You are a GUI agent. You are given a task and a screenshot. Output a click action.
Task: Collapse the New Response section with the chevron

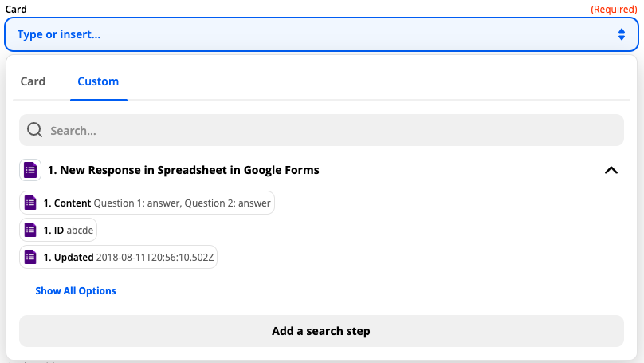tap(611, 170)
